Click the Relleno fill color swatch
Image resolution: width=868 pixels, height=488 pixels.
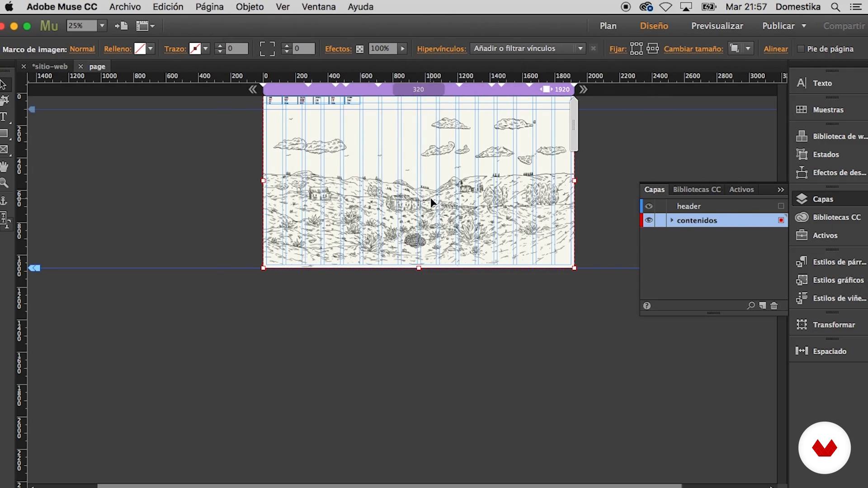point(140,48)
